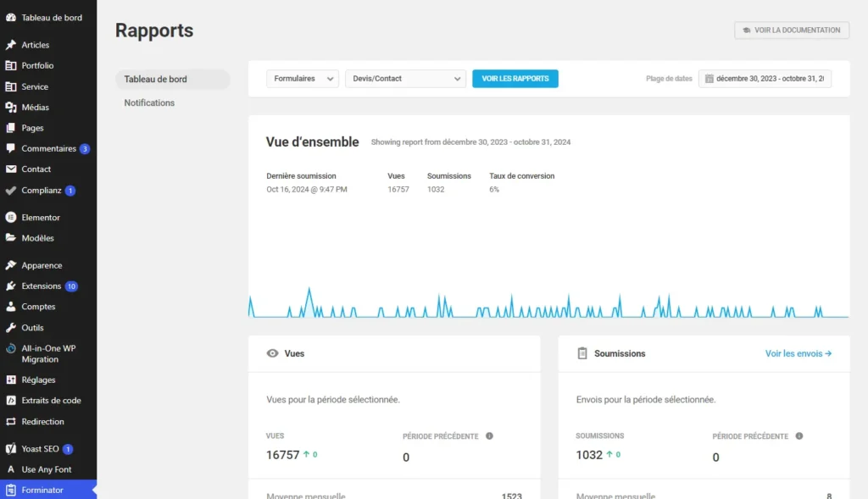The width and height of the screenshot is (868, 499).
Task: Click info icon beside Vues période précédente
Action: [x=489, y=436]
